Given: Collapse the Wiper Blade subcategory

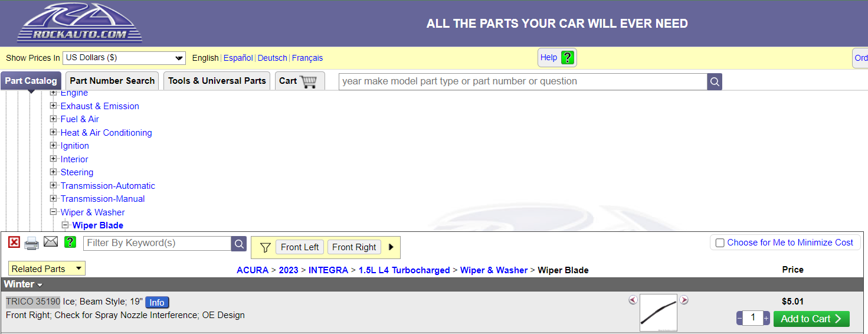Looking at the screenshot, I should pyautogui.click(x=65, y=225).
